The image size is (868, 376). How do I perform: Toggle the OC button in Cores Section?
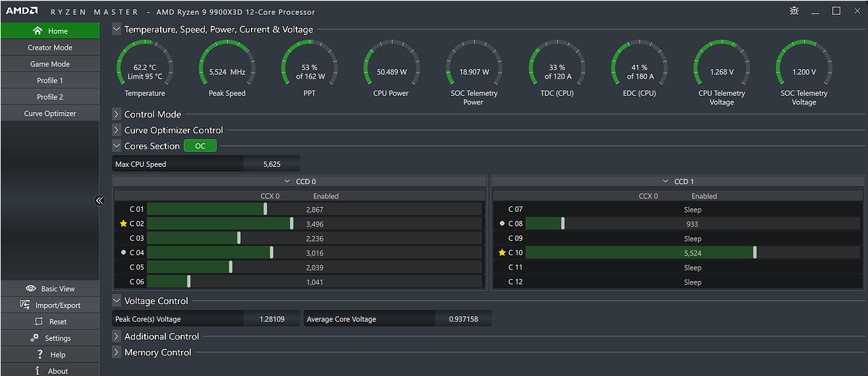tap(200, 146)
